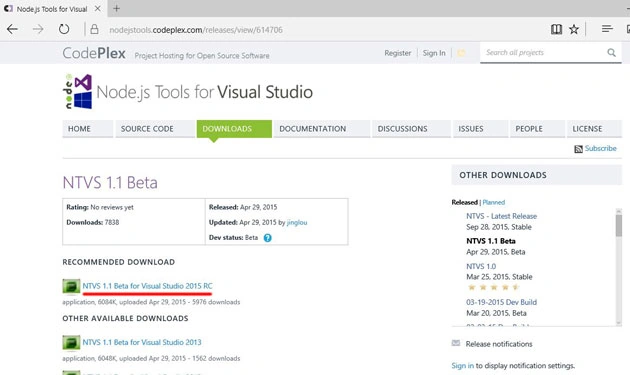630x375 pixels.
Task: Click the RSS feed icon beside Subscribe
Action: tap(578, 149)
